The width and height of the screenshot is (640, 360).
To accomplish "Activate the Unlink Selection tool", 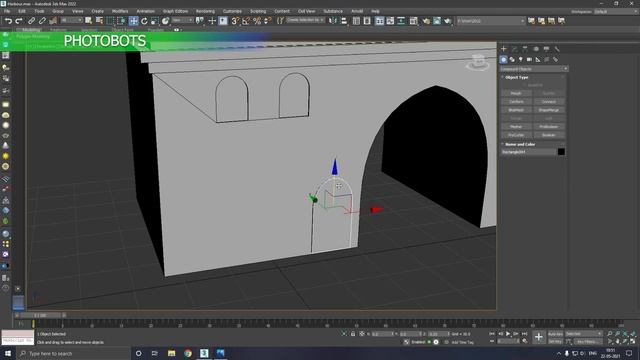I will click(42, 21).
